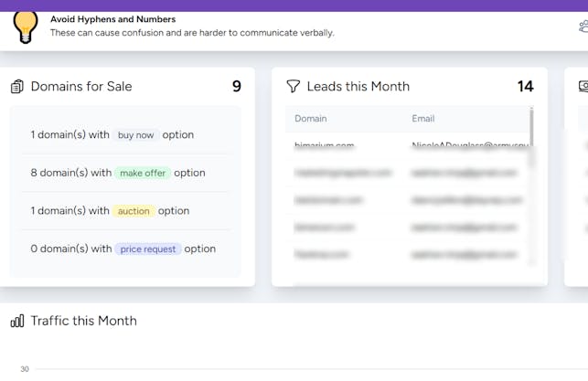Open the 'Domains for Sale' heading
This screenshot has width=588, height=381.
(81, 87)
